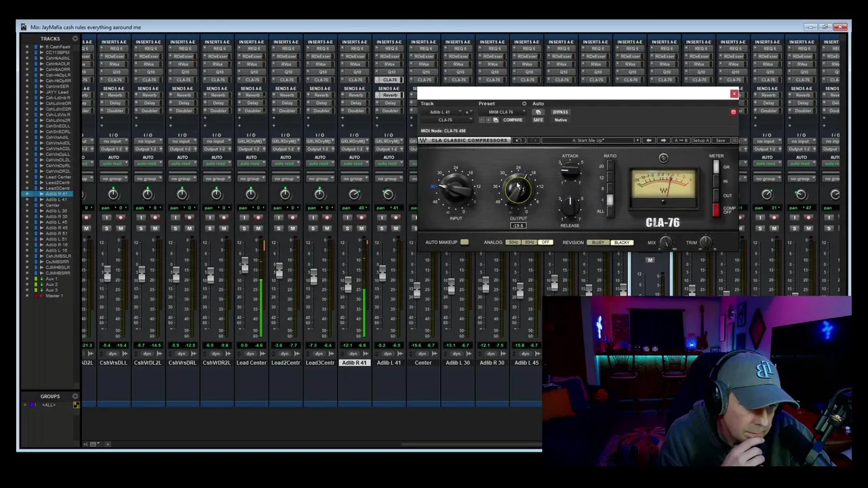The width and height of the screenshot is (868, 488).
Task: Click the Save button in Waves toolbar
Action: (720, 140)
